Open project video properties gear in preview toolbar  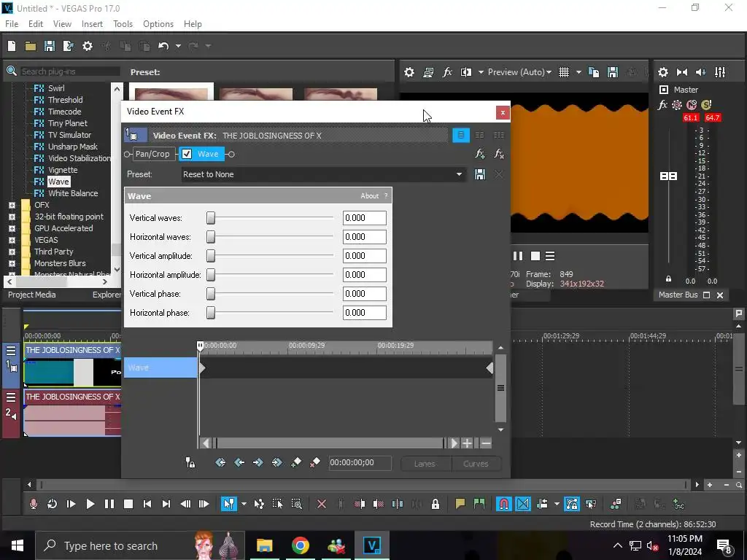point(409,72)
